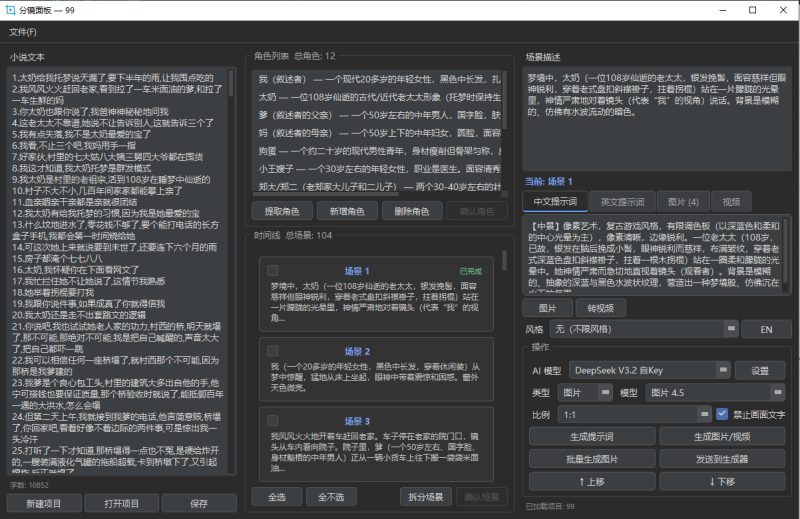Move scene up with ↑上移
The height and width of the screenshot is (519, 800).
coord(591,480)
